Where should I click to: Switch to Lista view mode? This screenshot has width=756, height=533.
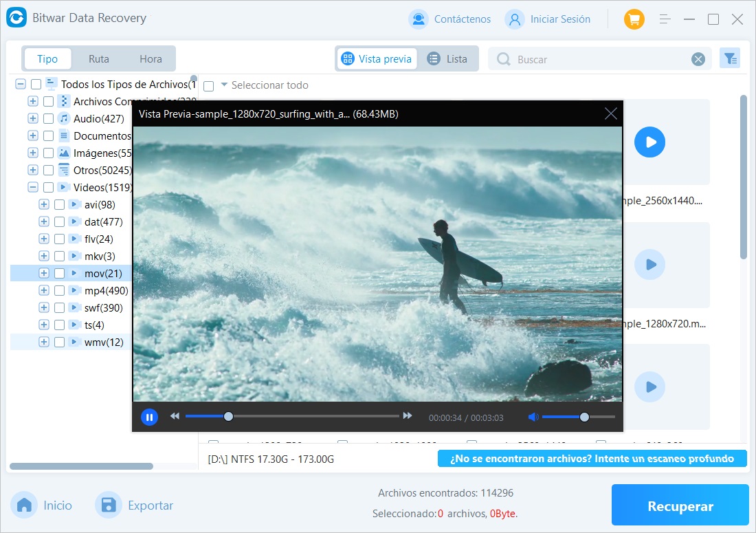coord(447,59)
